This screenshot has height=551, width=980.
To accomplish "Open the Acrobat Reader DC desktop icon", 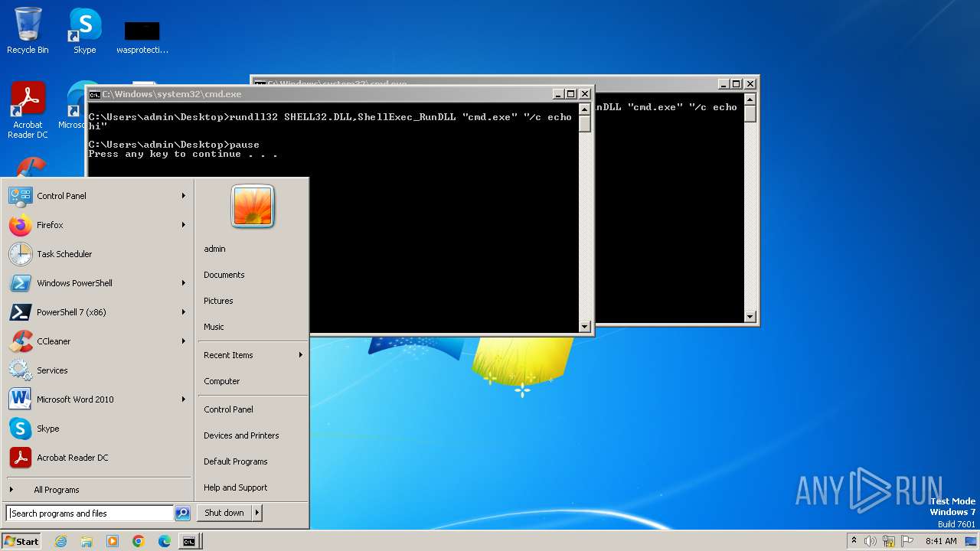I will [28, 109].
